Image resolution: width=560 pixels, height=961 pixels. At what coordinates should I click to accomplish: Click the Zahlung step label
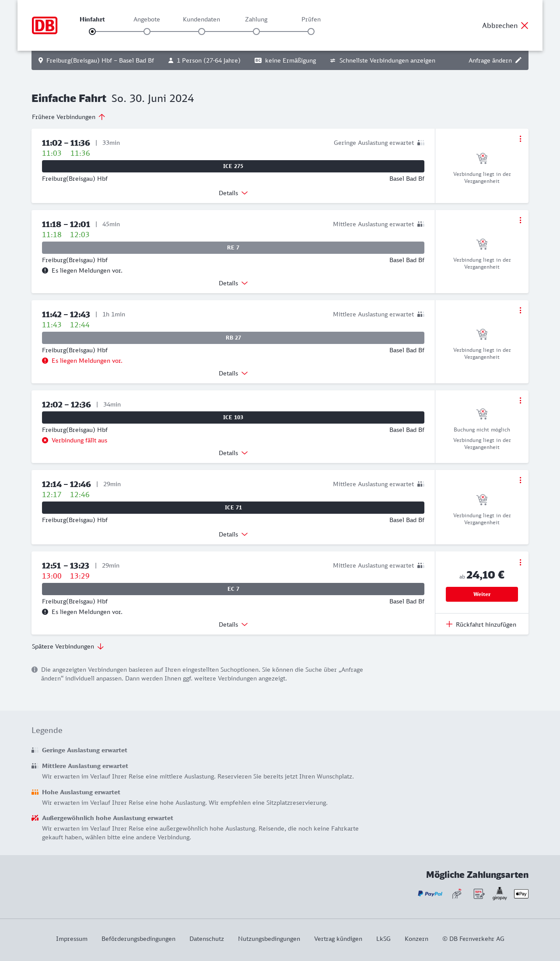[x=256, y=19]
